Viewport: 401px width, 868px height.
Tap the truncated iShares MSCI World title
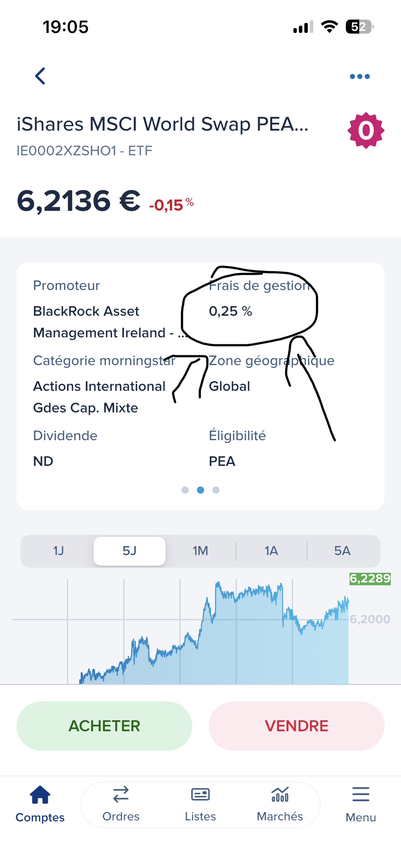(162, 124)
